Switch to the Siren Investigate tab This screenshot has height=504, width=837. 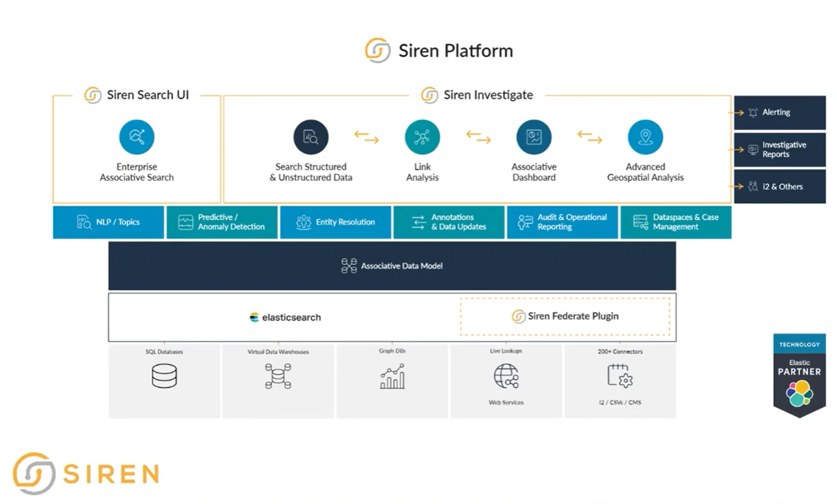coord(476,95)
